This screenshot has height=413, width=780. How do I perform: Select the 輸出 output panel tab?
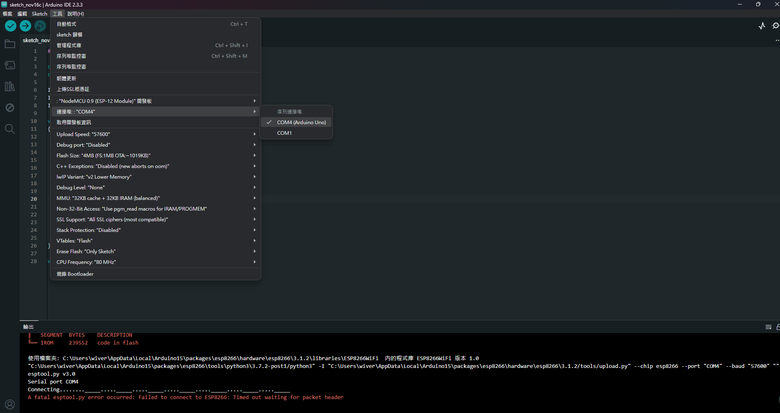pyautogui.click(x=28, y=327)
